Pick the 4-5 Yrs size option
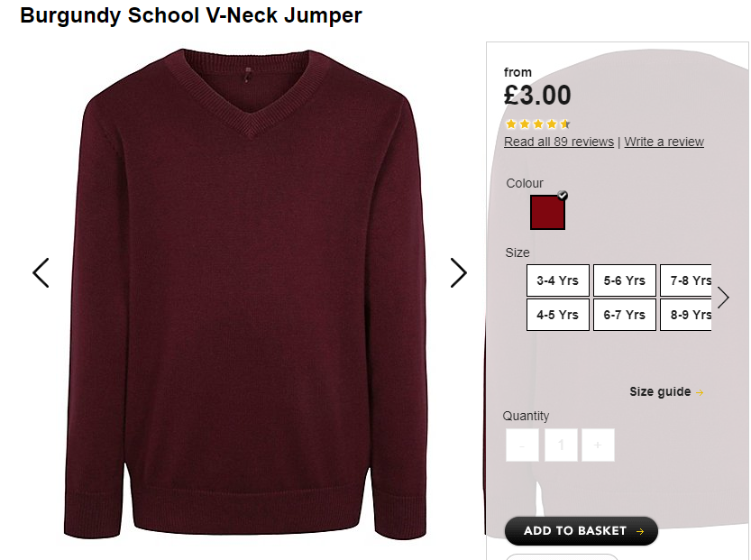The width and height of the screenshot is (751, 560). (557, 315)
